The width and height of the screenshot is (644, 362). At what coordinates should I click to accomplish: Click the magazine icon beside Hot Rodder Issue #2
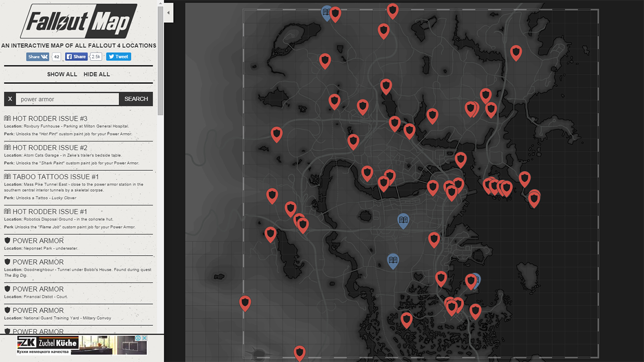pos(8,148)
